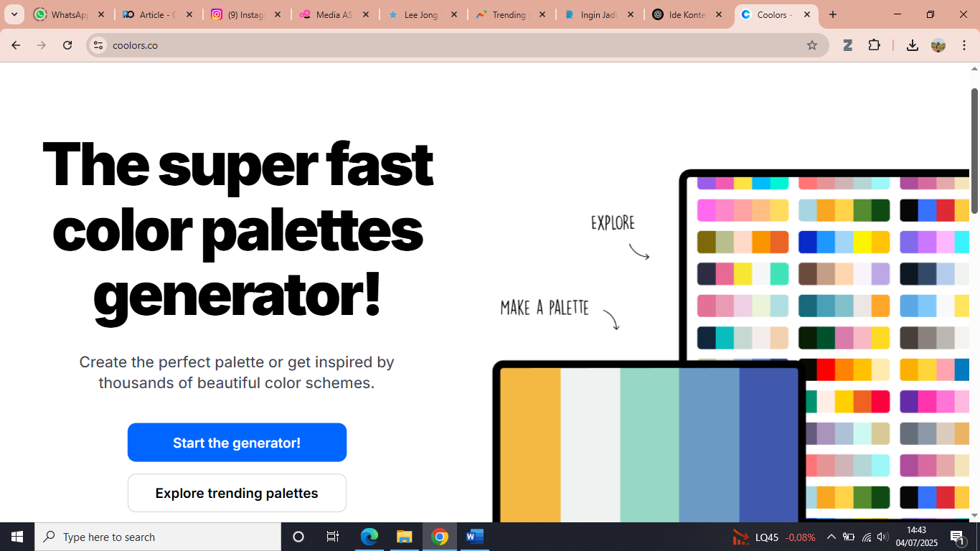Click the Chrome icon on the taskbar
Image resolution: width=980 pixels, height=551 pixels.
(440, 537)
